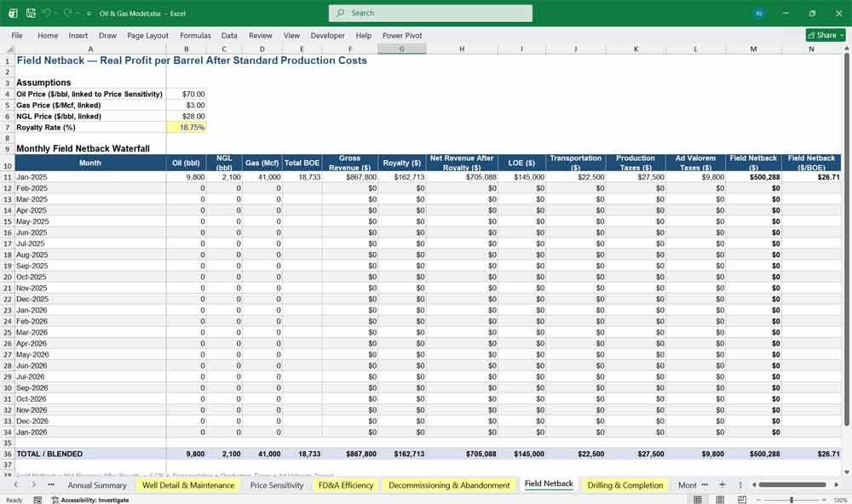This screenshot has width=852, height=504.
Task: Click the Share button
Action: click(826, 35)
